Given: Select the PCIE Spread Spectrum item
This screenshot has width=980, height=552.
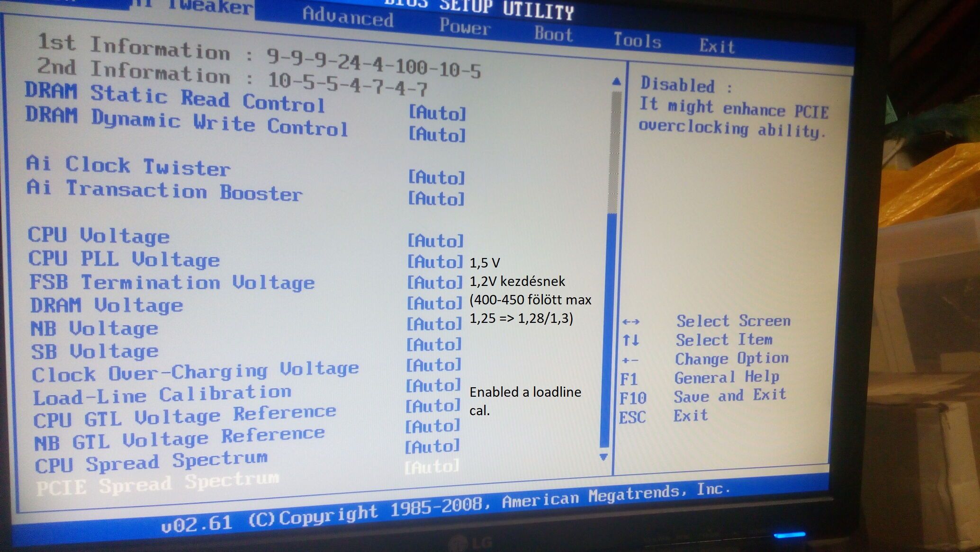Looking at the screenshot, I should coord(157,484).
